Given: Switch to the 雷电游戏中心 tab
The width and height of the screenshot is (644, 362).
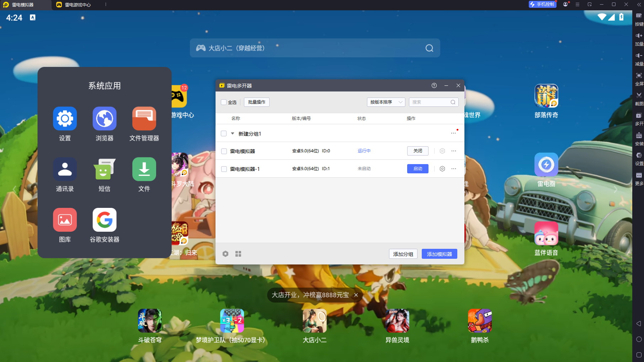Looking at the screenshot, I should pyautogui.click(x=78, y=5).
